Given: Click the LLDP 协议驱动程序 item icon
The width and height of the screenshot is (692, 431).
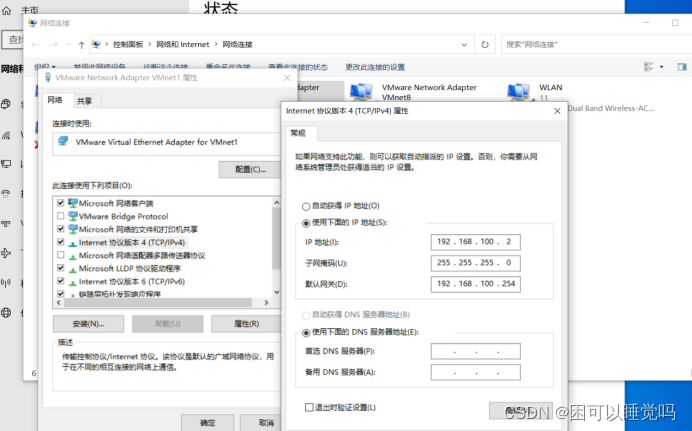Looking at the screenshot, I should click(73, 269).
